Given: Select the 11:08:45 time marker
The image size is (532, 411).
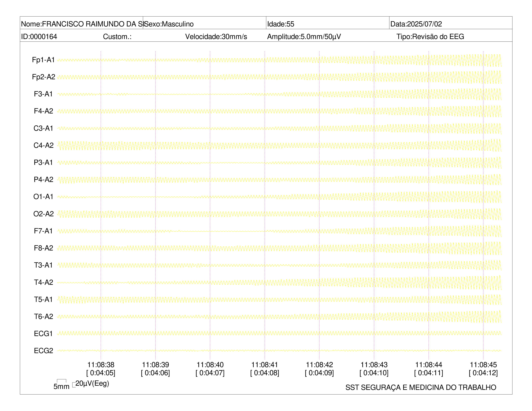Looking at the screenshot, I should [x=483, y=365].
